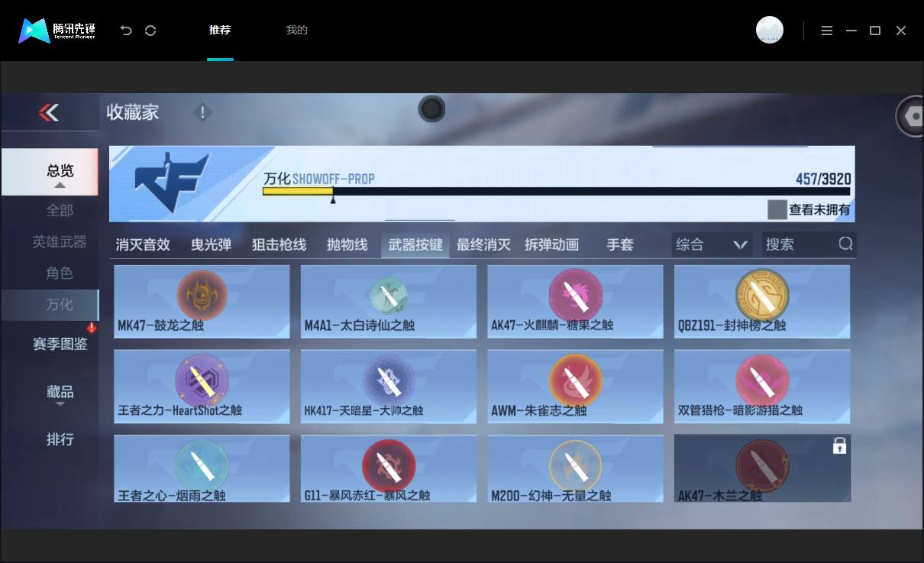Select the 手套 category tab
The image size is (924, 563).
[620, 244]
